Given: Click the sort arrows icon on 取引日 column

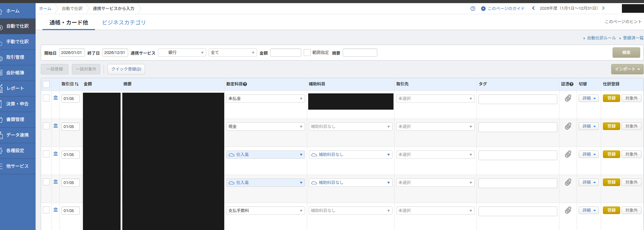Looking at the screenshot, I should [x=77, y=84].
